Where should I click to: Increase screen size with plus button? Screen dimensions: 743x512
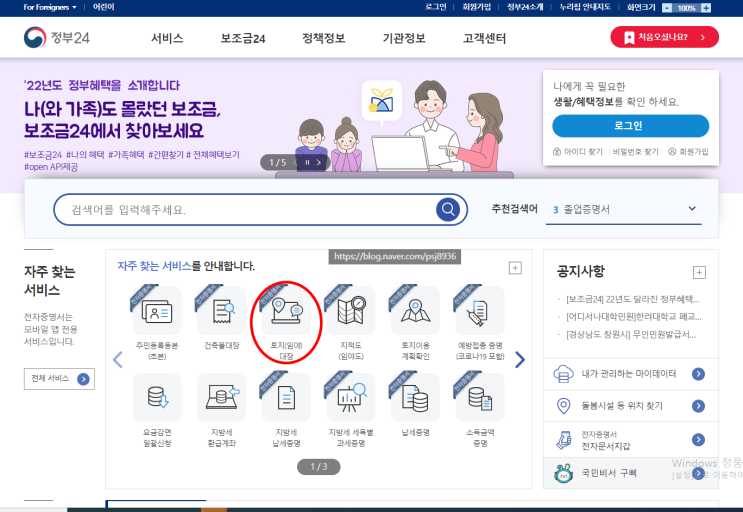coord(706,8)
